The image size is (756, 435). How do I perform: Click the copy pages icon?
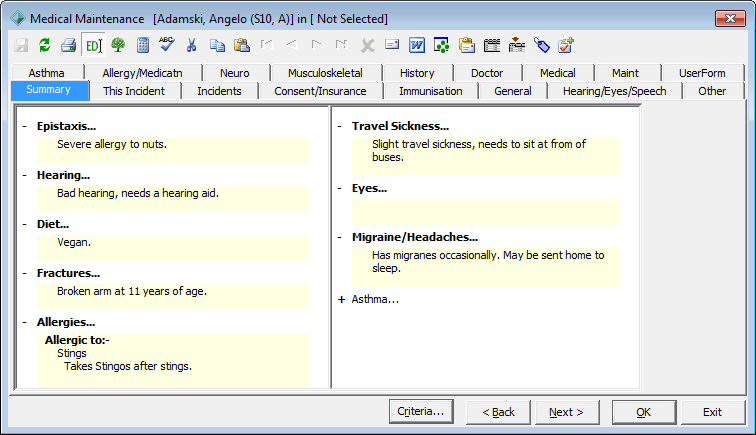pyautogui.click(x=217, y=45)
